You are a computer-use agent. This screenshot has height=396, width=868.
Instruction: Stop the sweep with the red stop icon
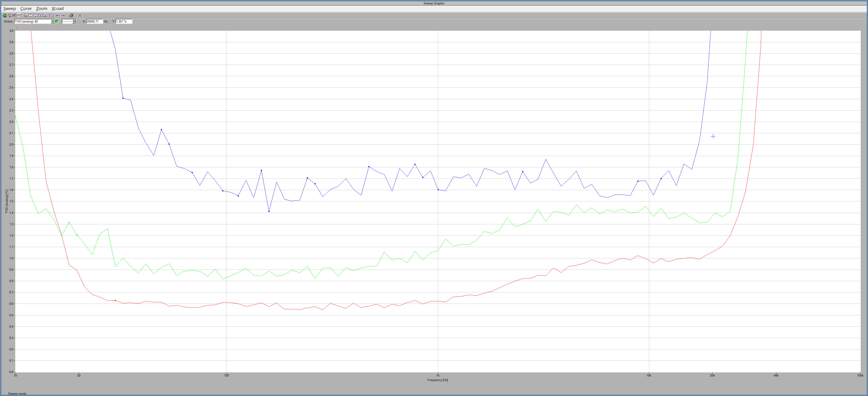(x=10, y=15)
